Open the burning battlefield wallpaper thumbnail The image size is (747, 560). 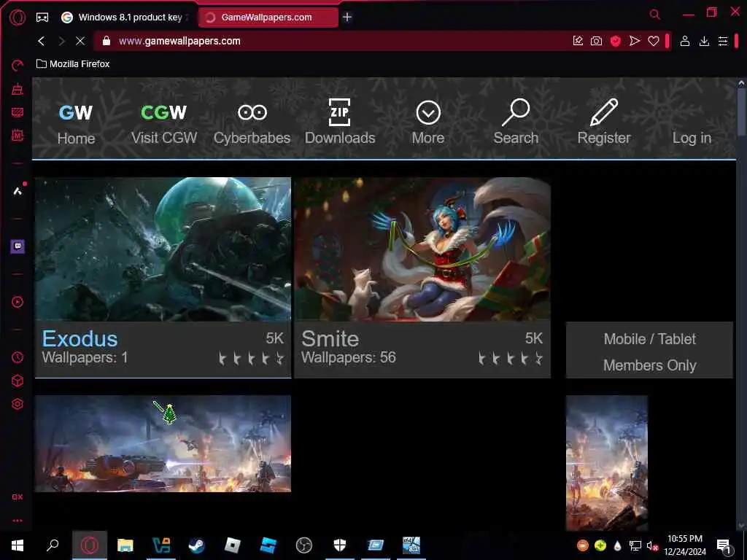click(163, 443)
